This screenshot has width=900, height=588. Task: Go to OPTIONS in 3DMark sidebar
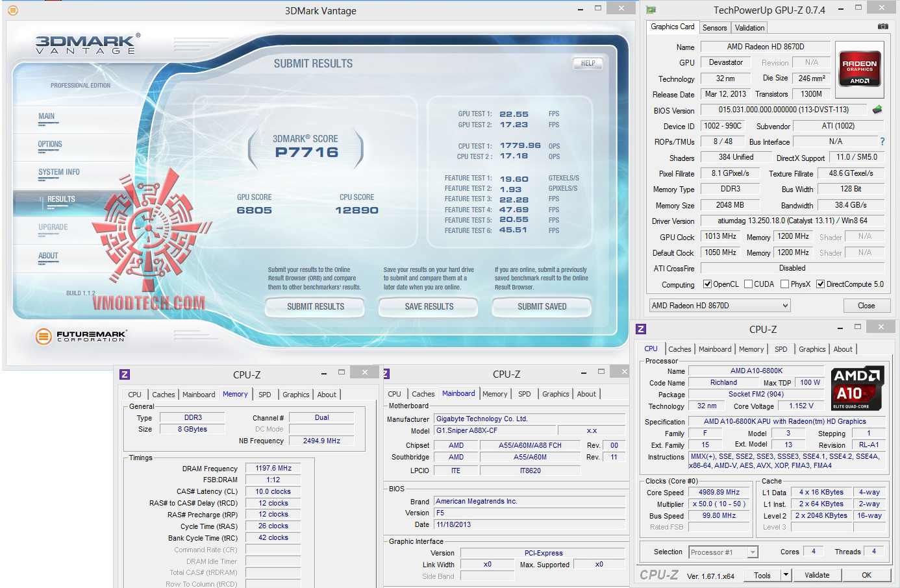click(x=50, y=144)
